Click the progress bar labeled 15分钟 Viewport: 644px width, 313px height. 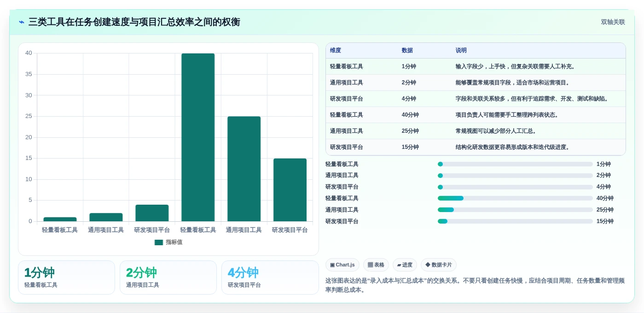515,221
